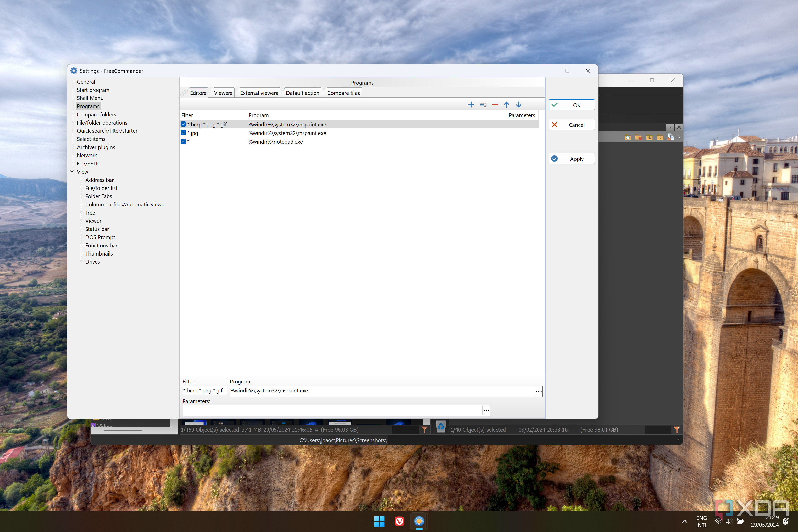Add a new editor entry with plus icon
This screenshot has height=532, width=798.
pyautogui.click(x=471, y=105)
